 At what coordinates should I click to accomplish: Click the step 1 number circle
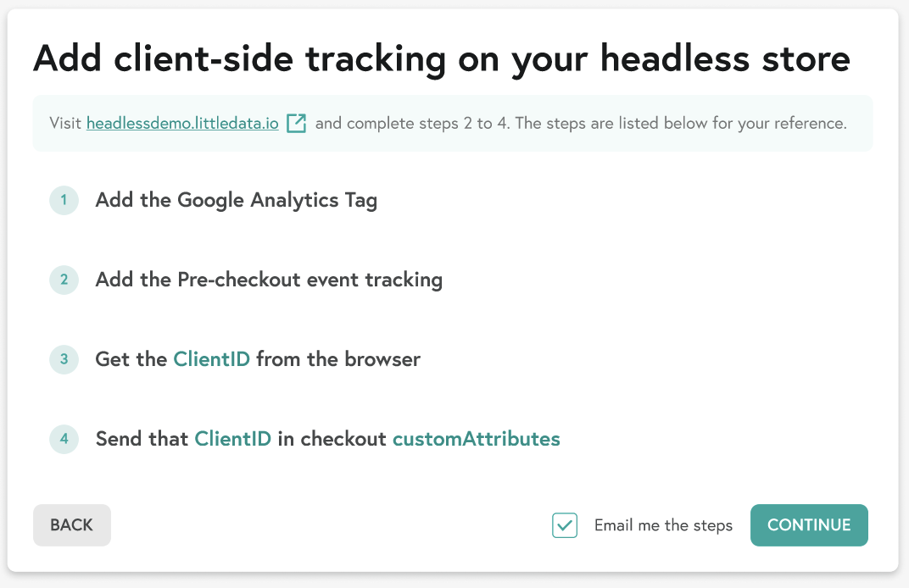(64, 201)
